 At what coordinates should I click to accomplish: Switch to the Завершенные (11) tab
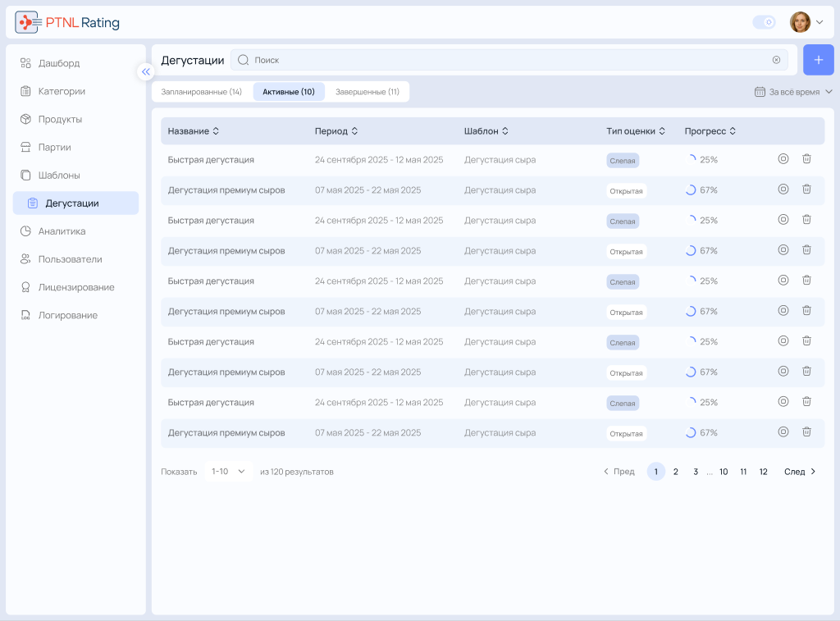[367, 92]
